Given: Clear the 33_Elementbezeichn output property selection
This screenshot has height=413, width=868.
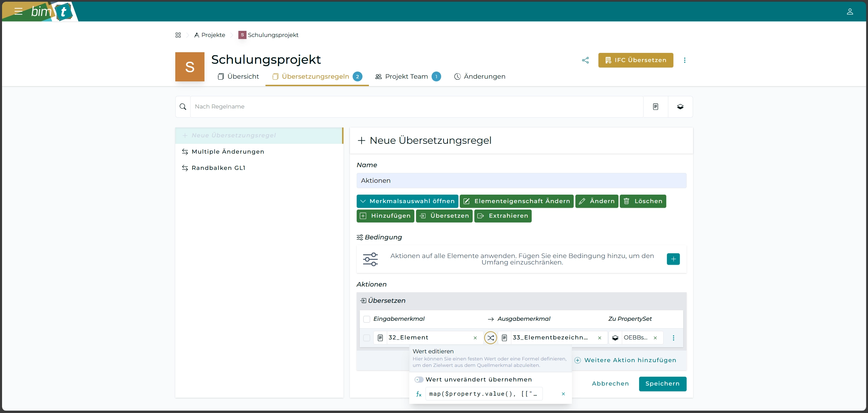Looking at the screenshot, I should pyautogui.click(x=599, y=338).
